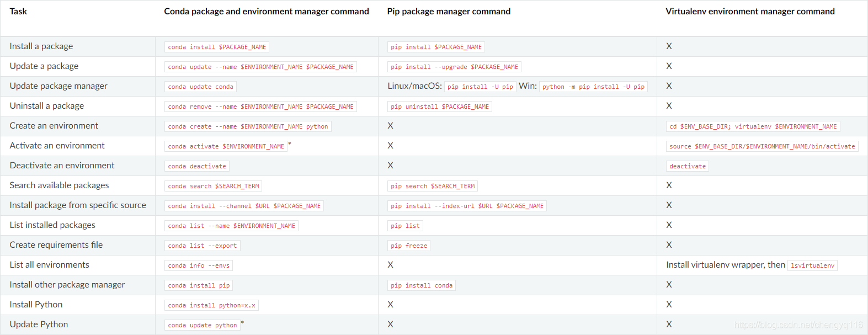Click the 'conda install python=x.x' code
868x335 pixels.
pyautogui.click(x=212, y=305)
